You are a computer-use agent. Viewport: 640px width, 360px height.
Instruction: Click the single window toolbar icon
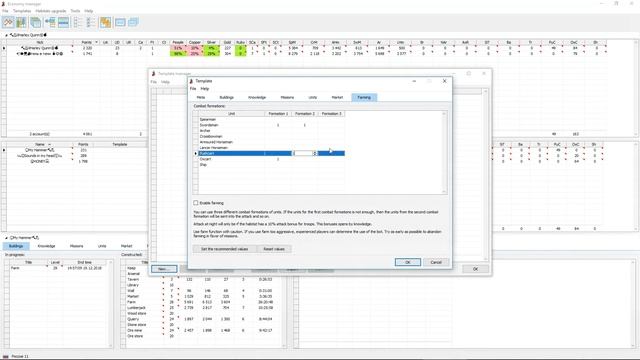(120, 22)
